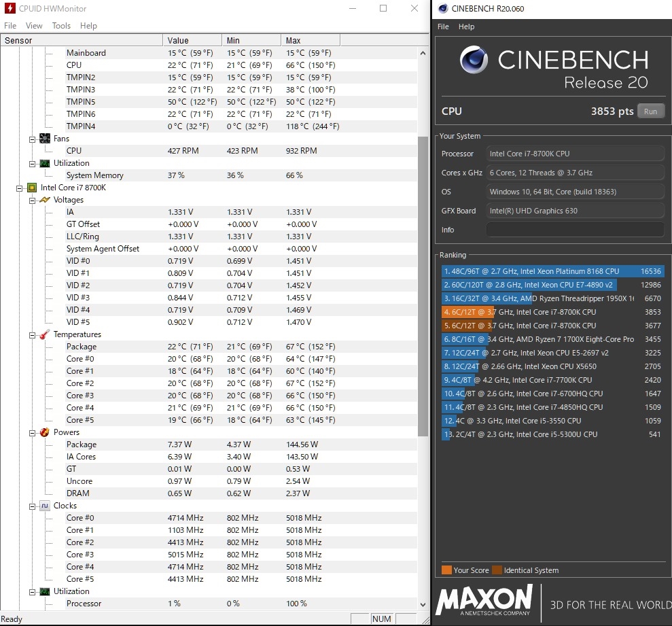Select ranking entry Core i7-7700K
672x626 pixels.
(x=553, y=380)
